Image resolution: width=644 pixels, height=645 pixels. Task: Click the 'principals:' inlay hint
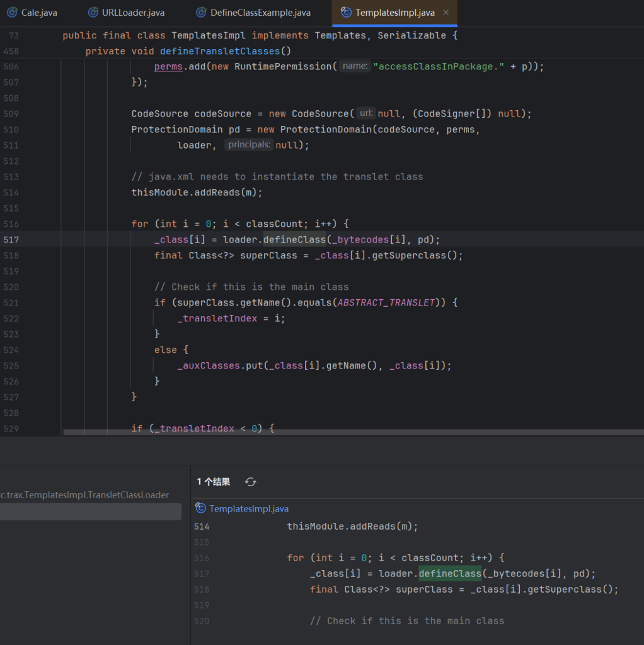pos(250,145)
